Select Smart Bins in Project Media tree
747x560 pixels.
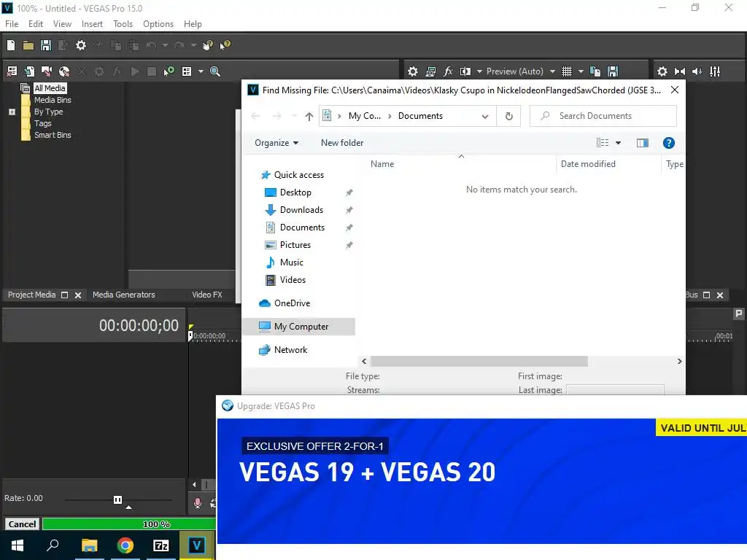coord(53,135)
